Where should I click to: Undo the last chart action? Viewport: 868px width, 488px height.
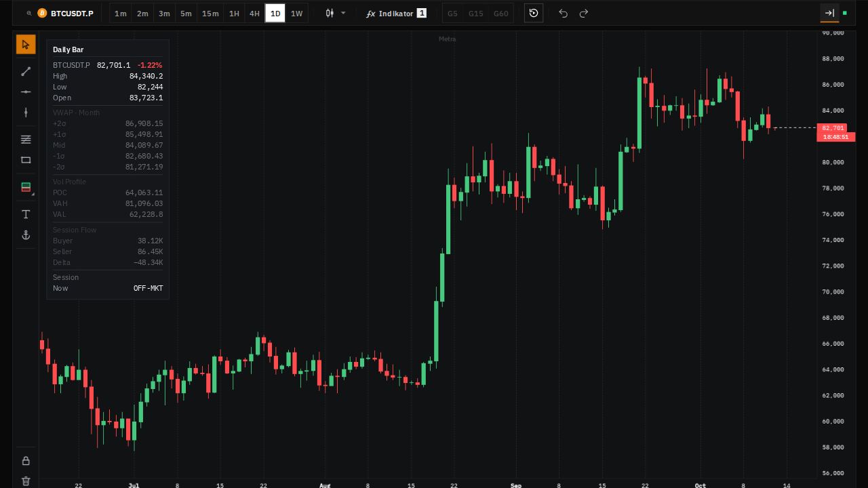pos(563,14)
